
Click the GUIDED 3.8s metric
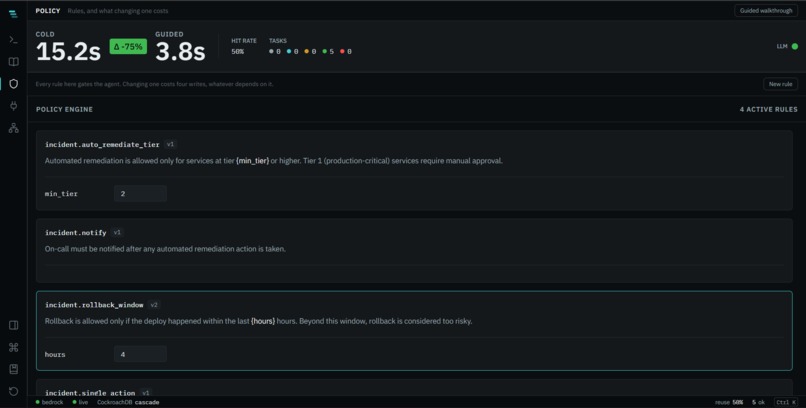180,47
